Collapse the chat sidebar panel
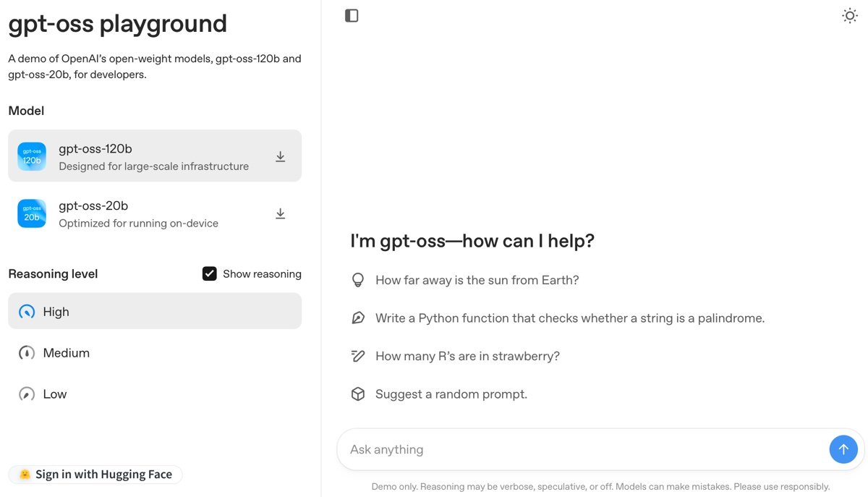Viewport: 868px width, 497px height. [352, 15]
